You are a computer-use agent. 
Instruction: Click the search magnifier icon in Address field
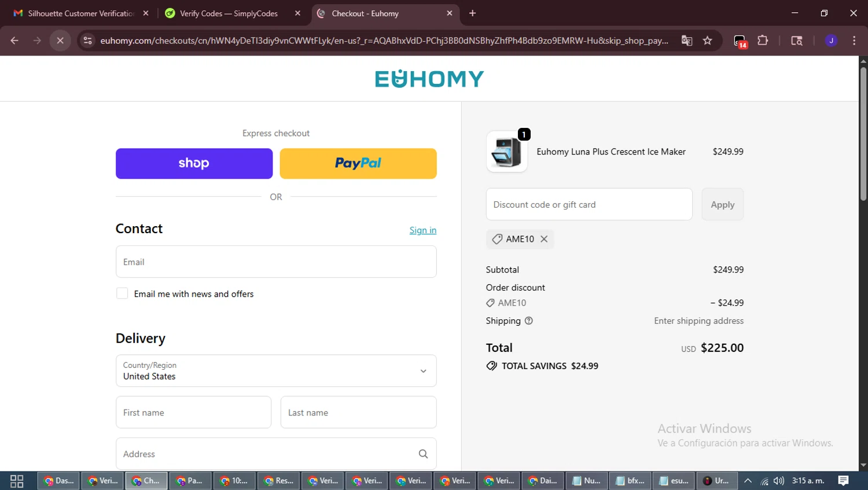pos(423,454)
